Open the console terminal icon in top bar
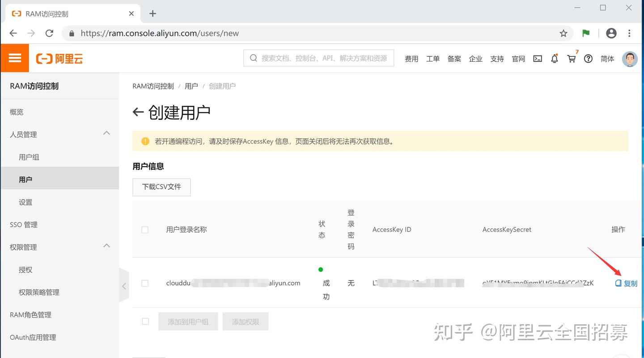 (537, 59)
